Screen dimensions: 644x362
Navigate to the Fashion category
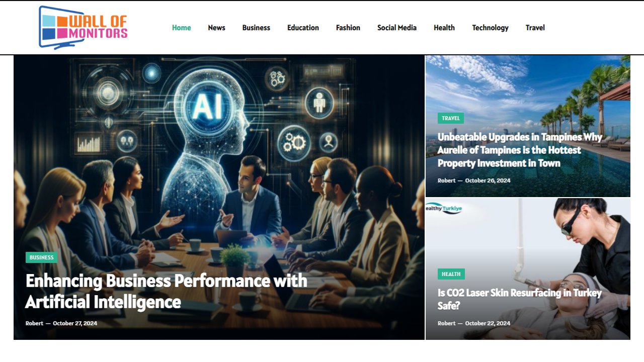[348, 28]
